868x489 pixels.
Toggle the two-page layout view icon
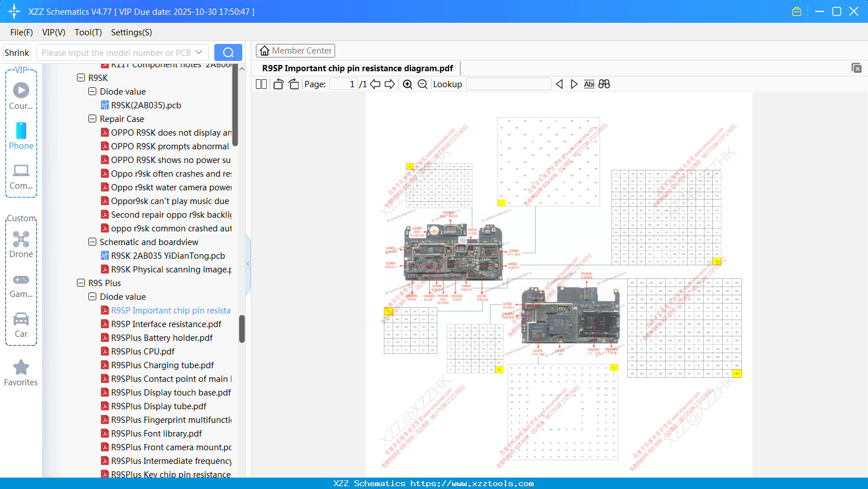(262, 84)
